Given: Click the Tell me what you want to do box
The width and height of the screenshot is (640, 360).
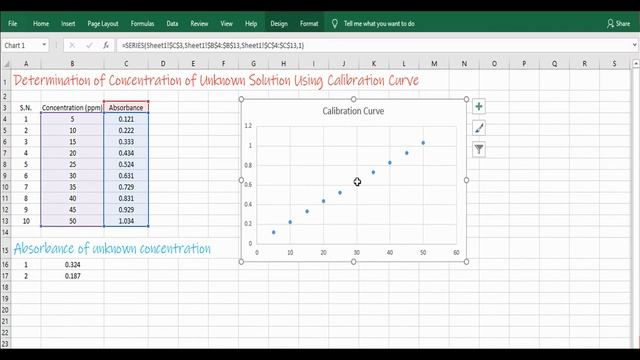Looking at the screenshot, I should 379,24.
